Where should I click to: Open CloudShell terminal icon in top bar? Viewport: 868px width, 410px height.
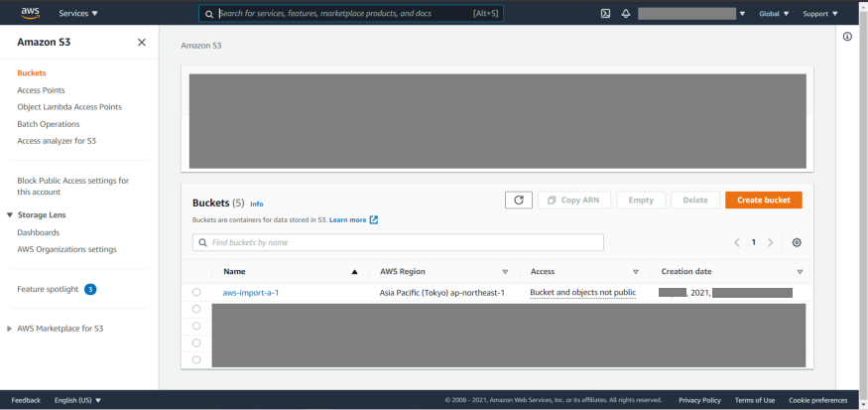605,14
